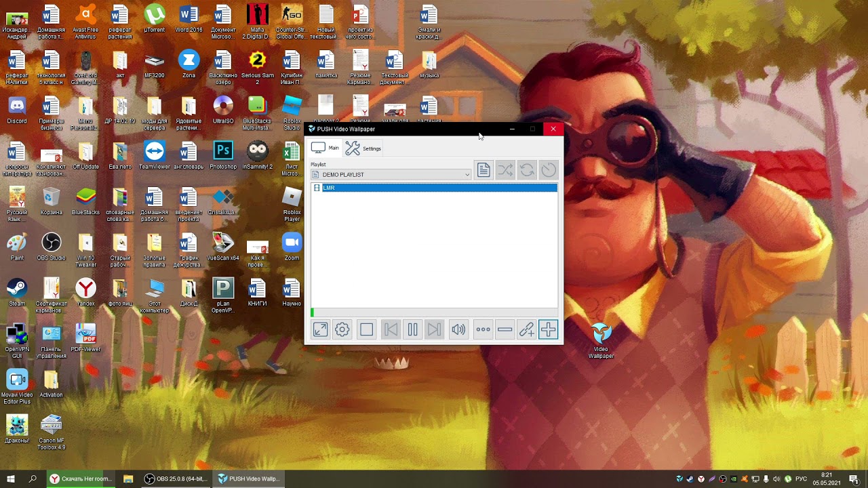Click PUSH Video Wallpaper taskbar button
The height and width of the screenshot is (488, 868).
(x=248, y=479)
